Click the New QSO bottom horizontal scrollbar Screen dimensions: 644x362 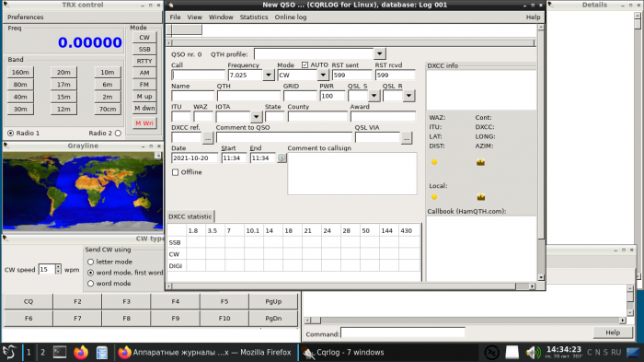pyautogui.click(x=351, y=286)
